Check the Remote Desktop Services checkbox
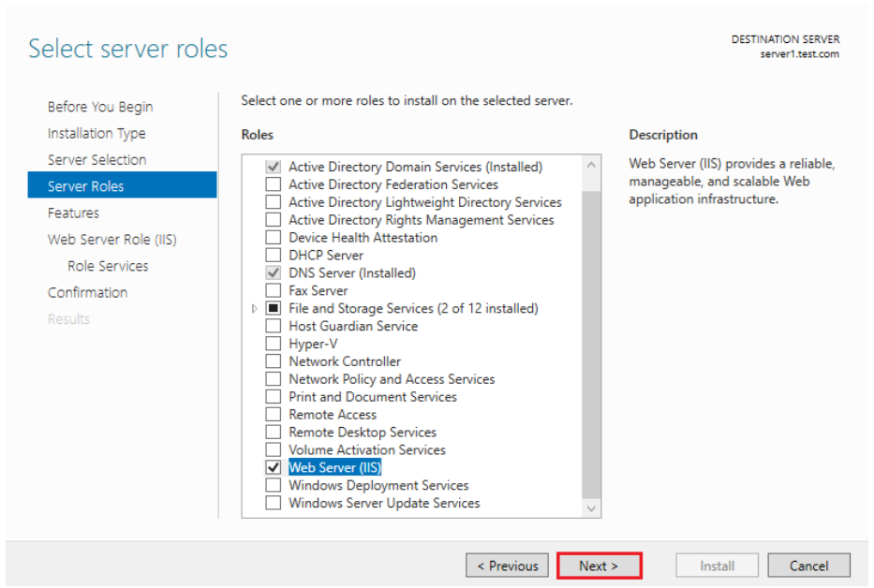Image resolution: width=874 pixels, height=588 pixels. [273, 432]
